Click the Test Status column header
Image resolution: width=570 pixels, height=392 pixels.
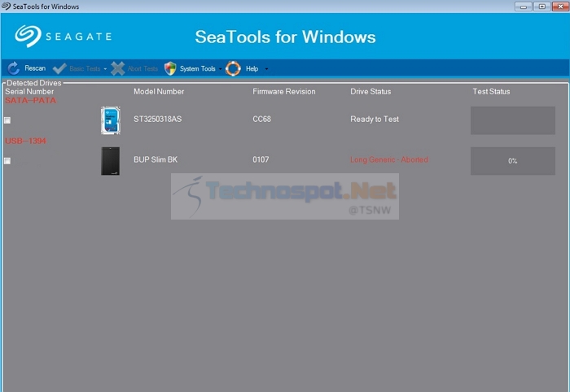point(491,91)
